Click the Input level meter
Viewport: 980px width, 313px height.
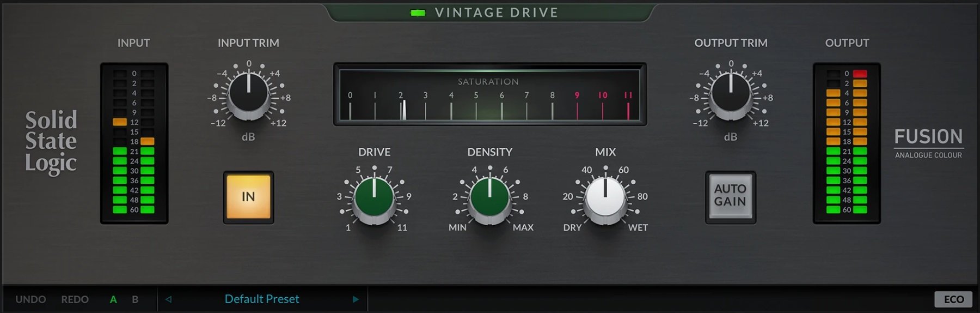click(134, 143)
